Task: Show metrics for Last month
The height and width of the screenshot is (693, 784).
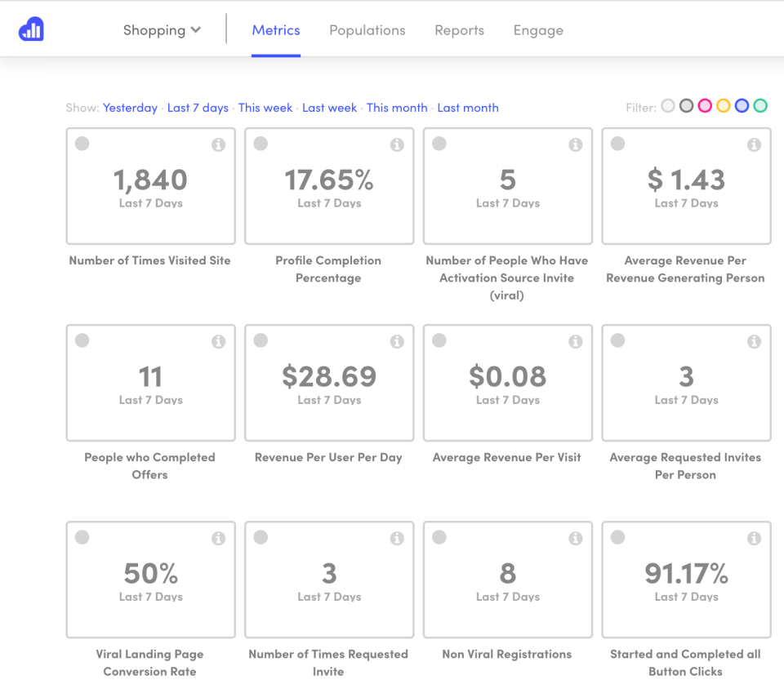Action: 467,107
